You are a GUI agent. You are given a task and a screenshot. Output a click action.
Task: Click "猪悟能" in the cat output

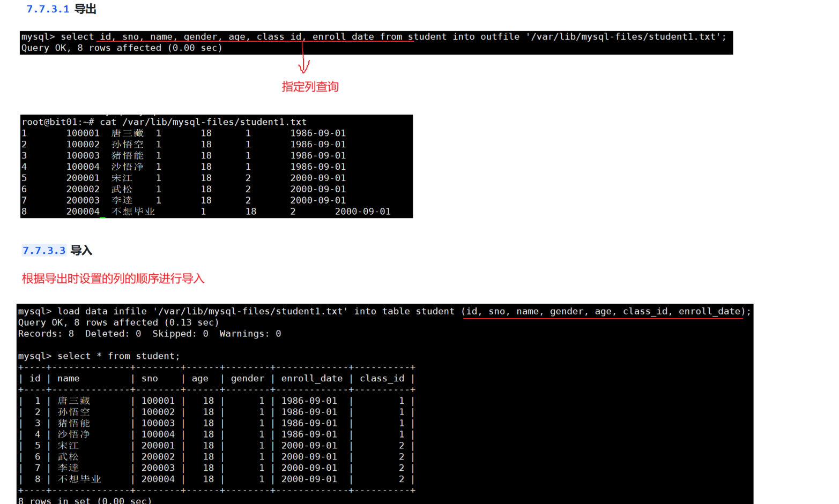tap(128, 156)
